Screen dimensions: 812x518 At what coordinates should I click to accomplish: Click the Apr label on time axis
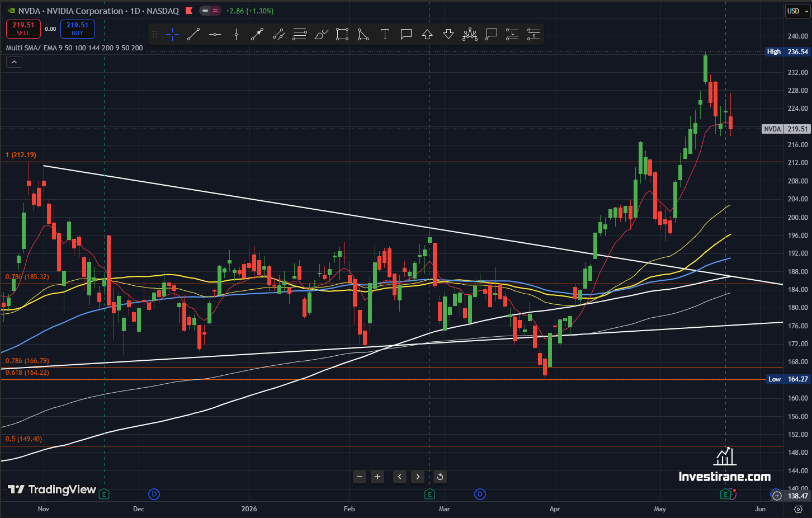(555, 509)
